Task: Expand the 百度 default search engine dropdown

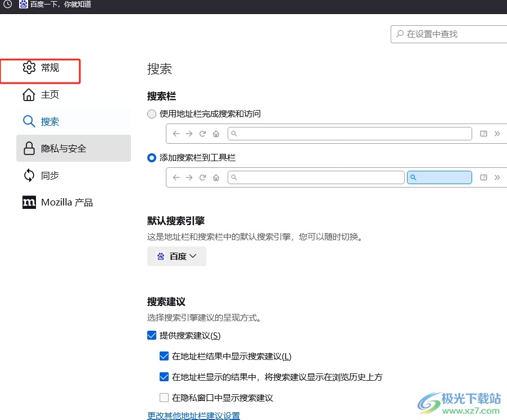Action: tap(176, 256)
